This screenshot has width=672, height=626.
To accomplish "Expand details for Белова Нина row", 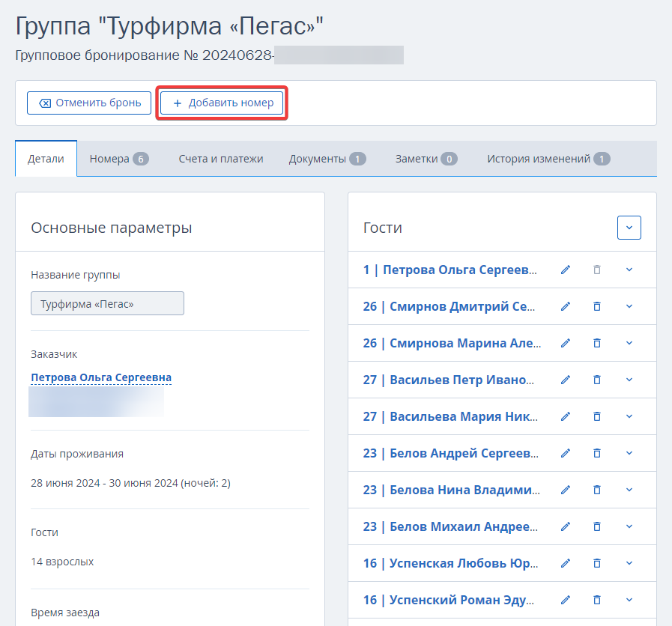I will click(x=629, y=490).
